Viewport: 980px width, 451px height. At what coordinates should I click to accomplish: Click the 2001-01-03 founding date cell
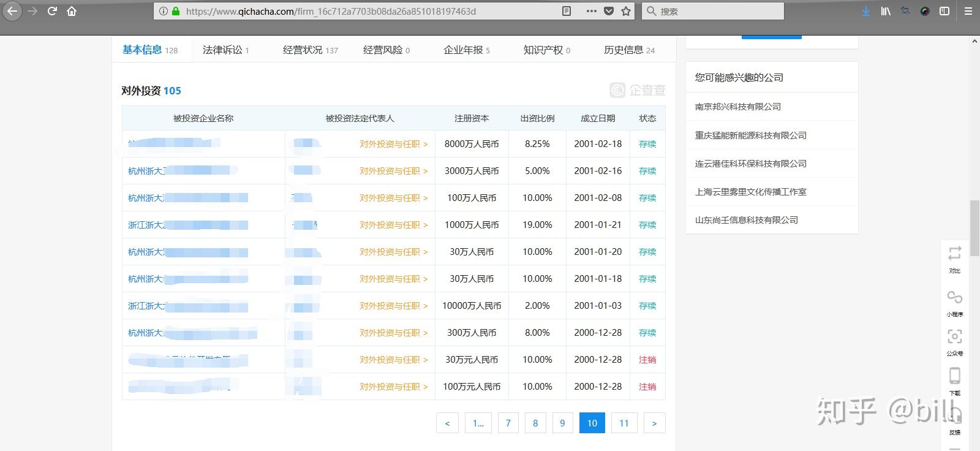[x=598, y=306]
